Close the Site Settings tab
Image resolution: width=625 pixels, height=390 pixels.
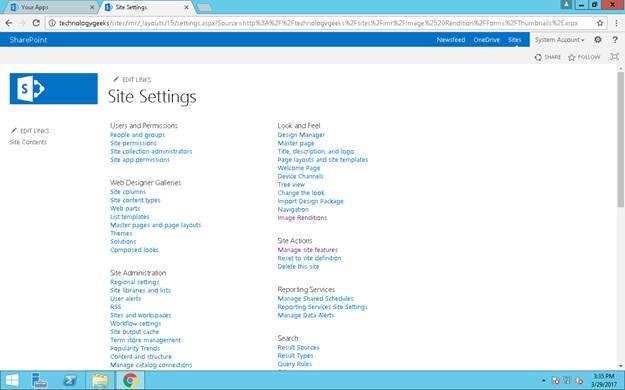[186, 7]
